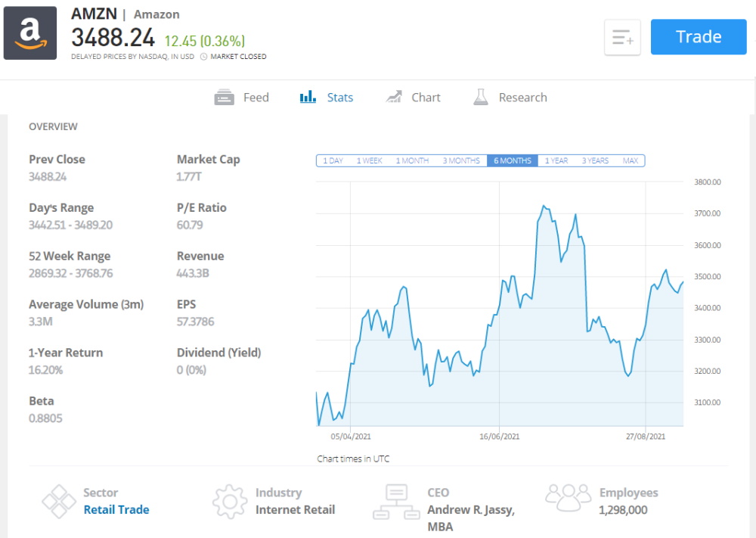Click the Chart line graph icon
This screenshot has height=538, width=756.
pyautogui.click(x=394, y=97)
